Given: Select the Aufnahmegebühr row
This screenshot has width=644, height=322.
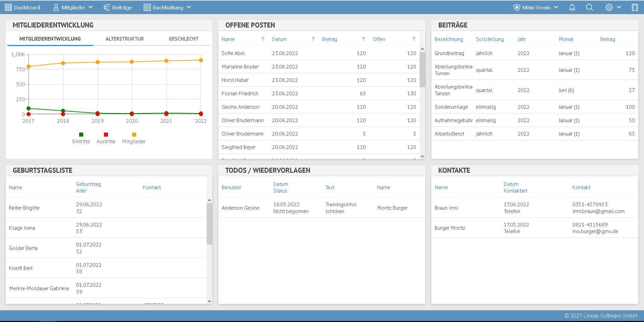Looking at the screenshot, I should (535, 120).
